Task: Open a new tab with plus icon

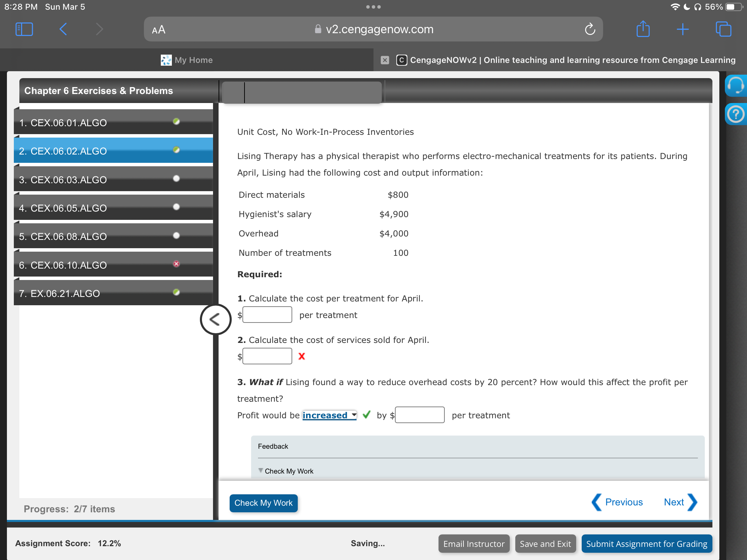Action: (x=683, y=29)
